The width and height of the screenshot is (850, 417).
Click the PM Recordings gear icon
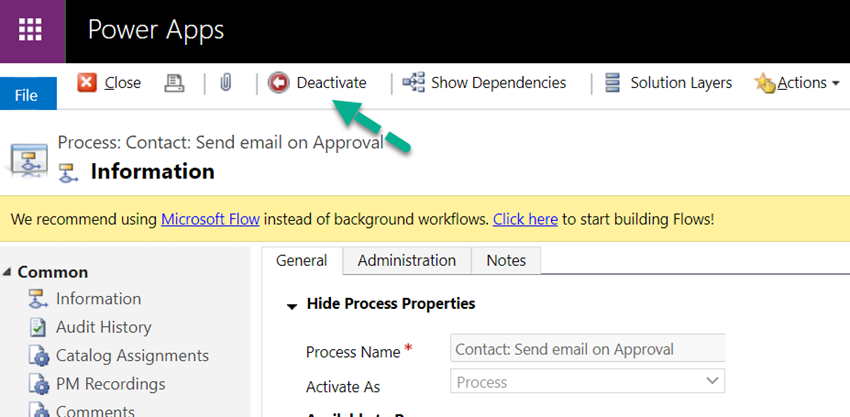point(38,384)
